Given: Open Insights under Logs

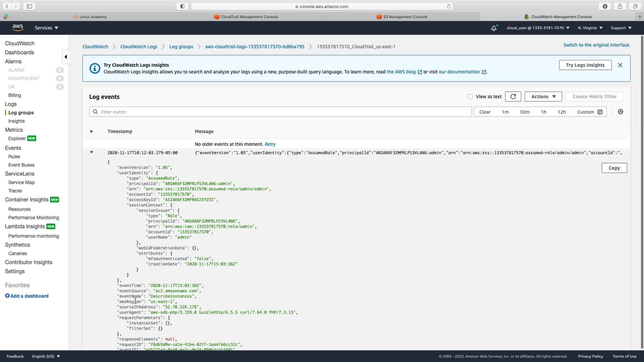Looking at the screenshot, I should click(x=16, y=121).
